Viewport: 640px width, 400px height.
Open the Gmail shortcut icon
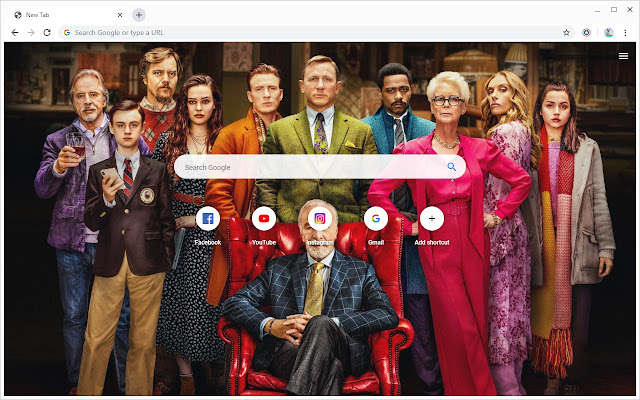click(x=376, y=218)
